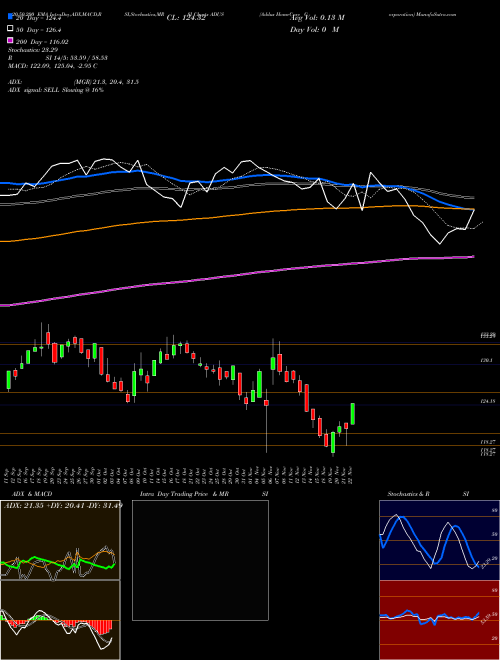This screenshot has width=500, height=660.
Task: Click the blue 20 Day EMA legend swatch
Action: pos(10,17)
